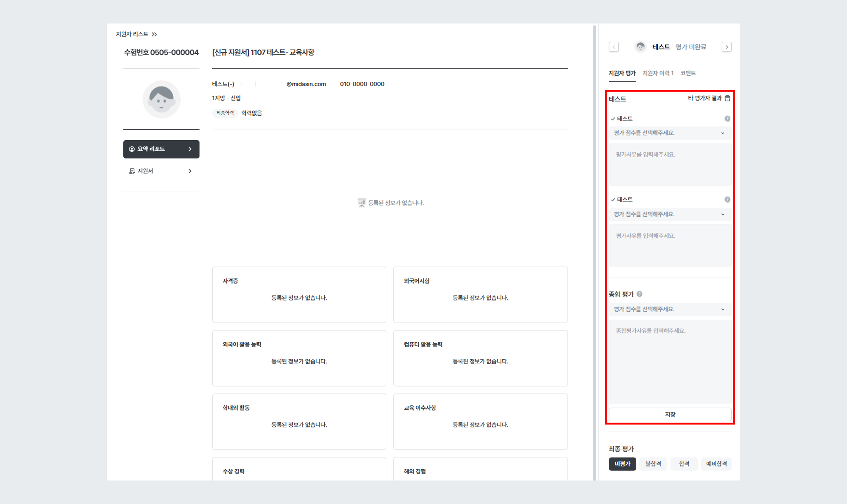Click the 1지망 - 신입 text
Image resolution: width=847 pixels, height=504 pixels.
tap(226, 98)
